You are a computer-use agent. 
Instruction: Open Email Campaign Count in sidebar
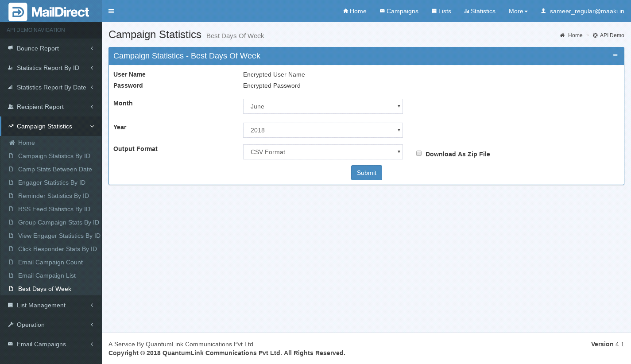[x=50, y=262]
